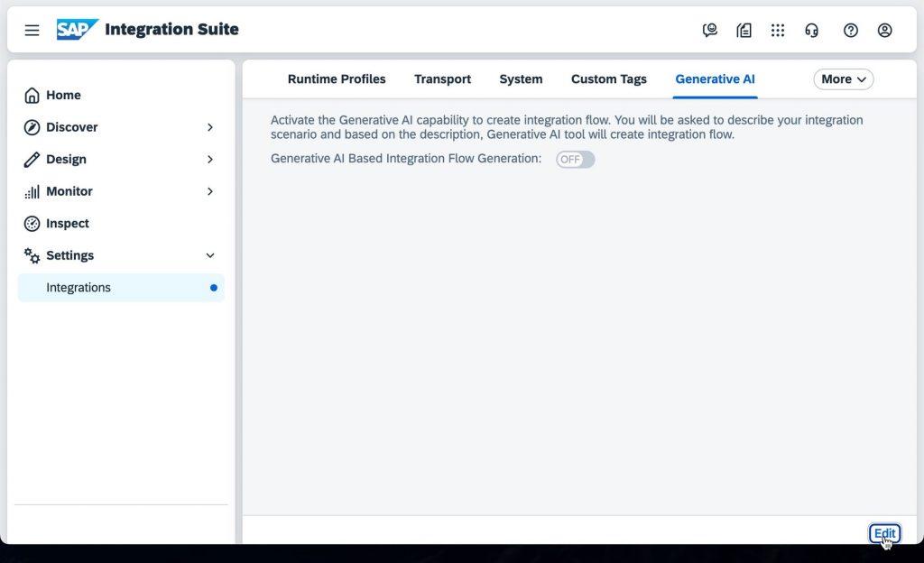Open the question mark help icon
The image size is (924, 563).
[x=850, y=30]
